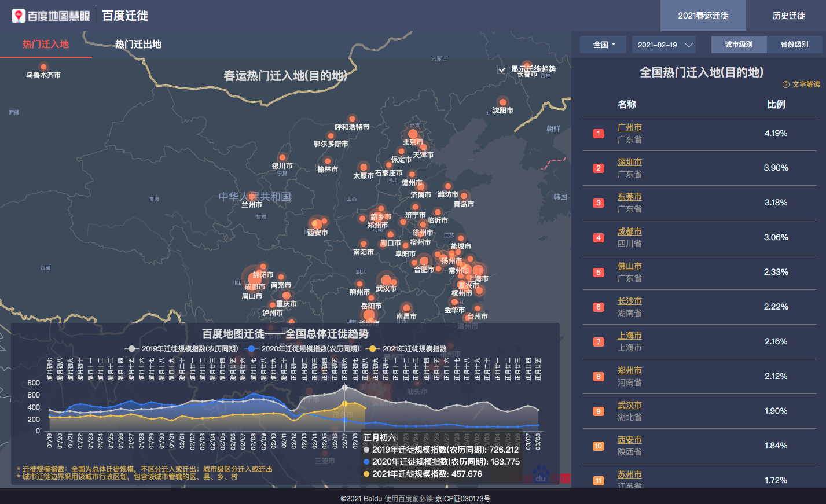Click the rank 1 badge beside 广州市
Image resolution: width=826 pixels, height=504 pixels.
pyautogui.click(x=599, y=134)
